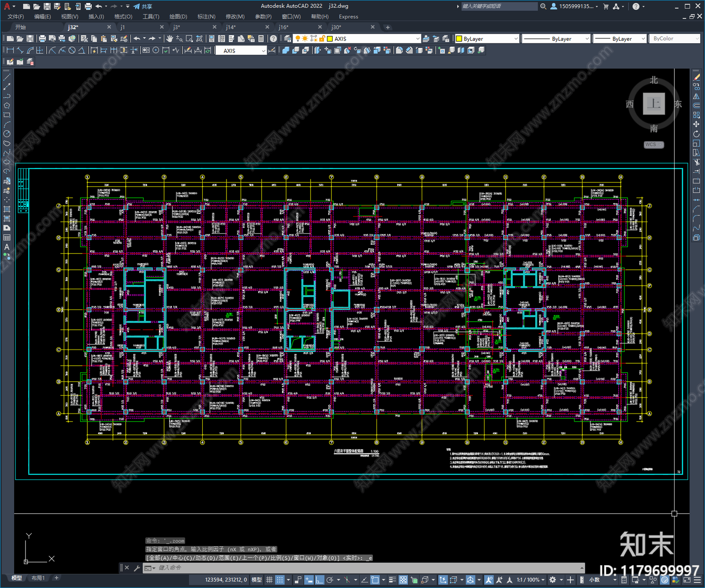Click the Plot/Print icon in Standard toolbar

point(42,39)
